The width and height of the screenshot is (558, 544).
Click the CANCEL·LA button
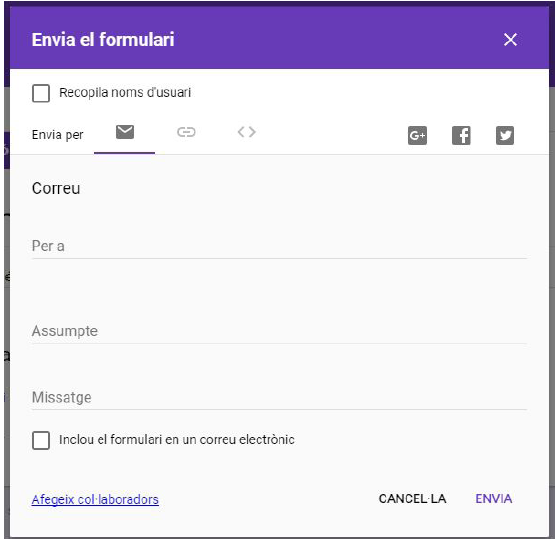click(x=412, y=499)
